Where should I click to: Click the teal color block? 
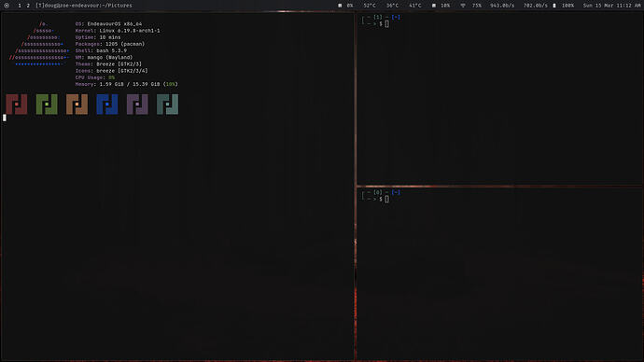pyautogui.click(x=168, y=104)
